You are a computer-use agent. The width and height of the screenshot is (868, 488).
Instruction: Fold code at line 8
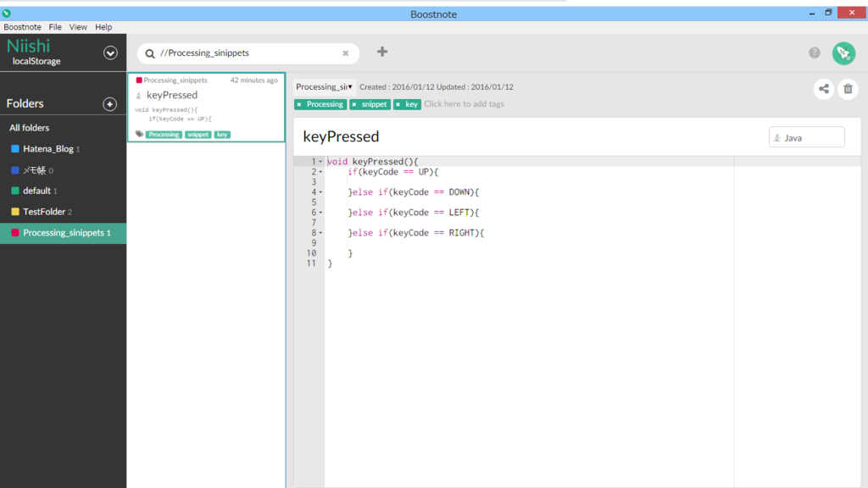tap(320, 233)
